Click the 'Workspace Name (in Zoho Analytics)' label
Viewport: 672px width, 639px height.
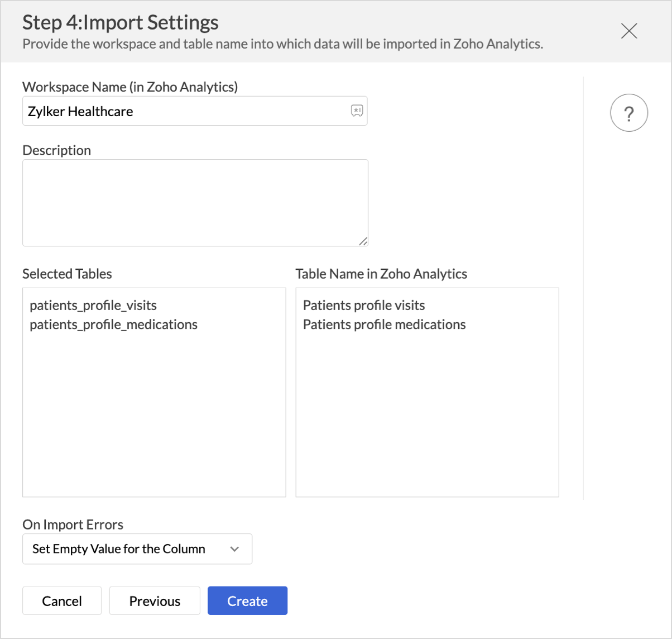pos(130,87)
